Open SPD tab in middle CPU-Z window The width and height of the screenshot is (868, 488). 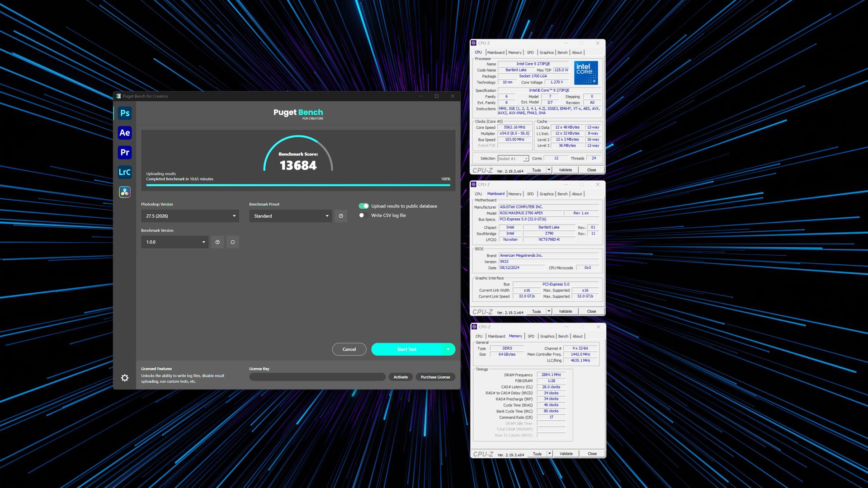pos(530,194)
